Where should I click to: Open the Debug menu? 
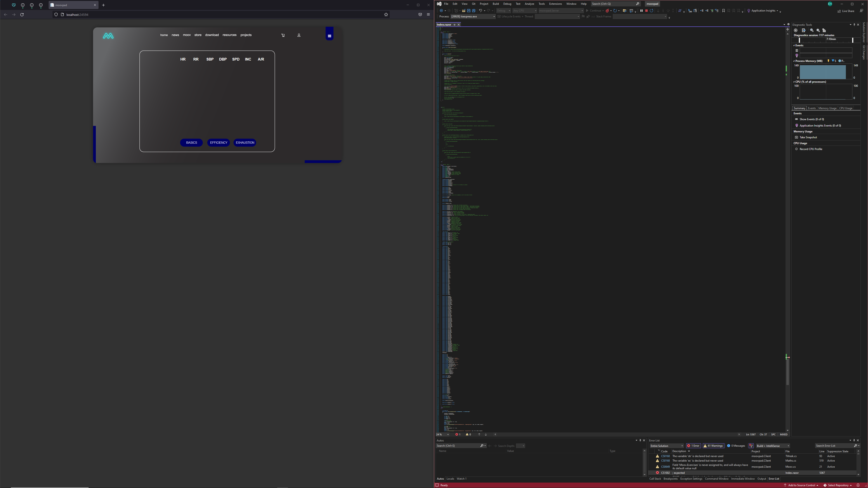(x=507, y=4)
